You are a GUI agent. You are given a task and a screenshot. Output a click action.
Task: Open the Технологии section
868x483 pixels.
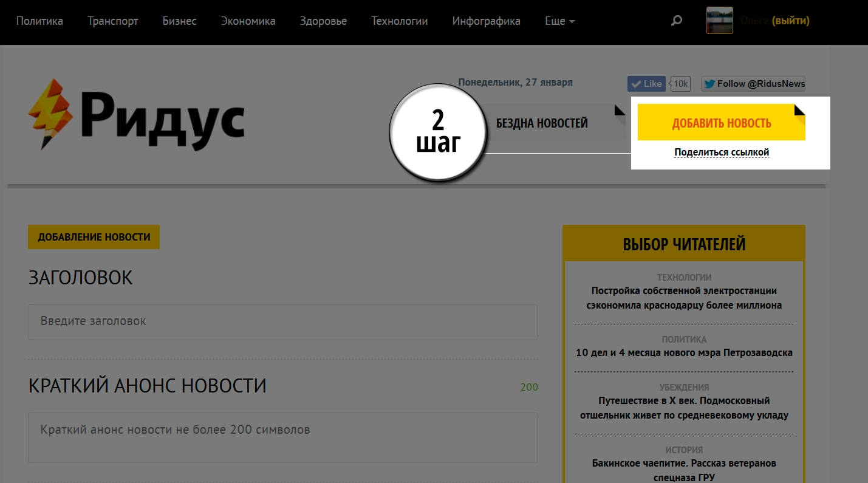[400, 21]
